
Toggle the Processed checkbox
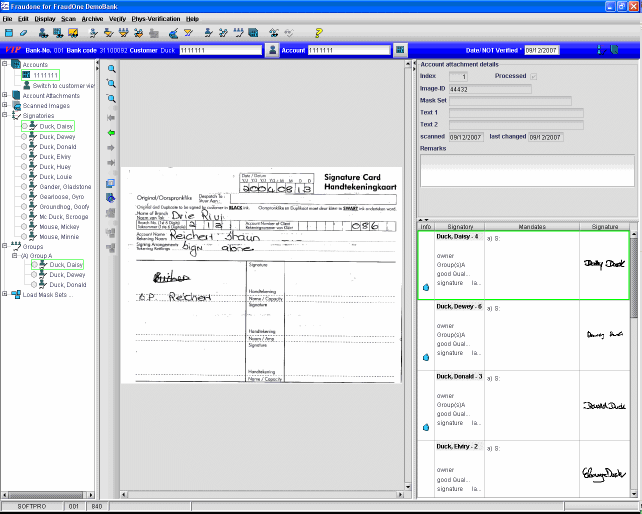click(x=532, y=76)
